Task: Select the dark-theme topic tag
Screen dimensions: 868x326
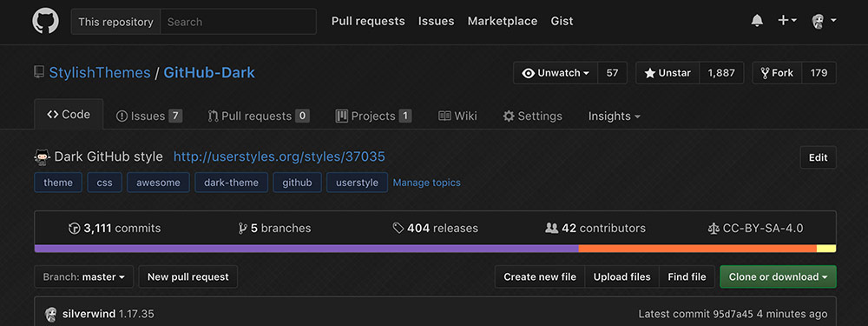Action: tap(232, 183)
